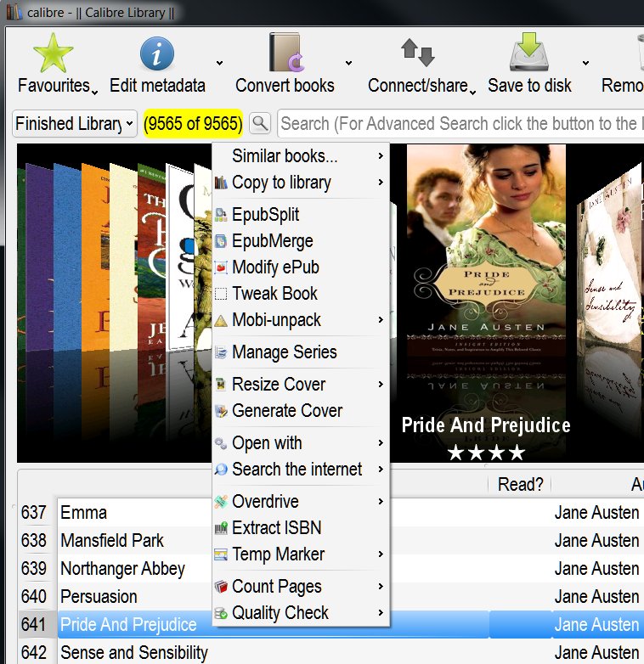Click the Open with gears icon
644x664 pixels.
click(x=221, y=443)
